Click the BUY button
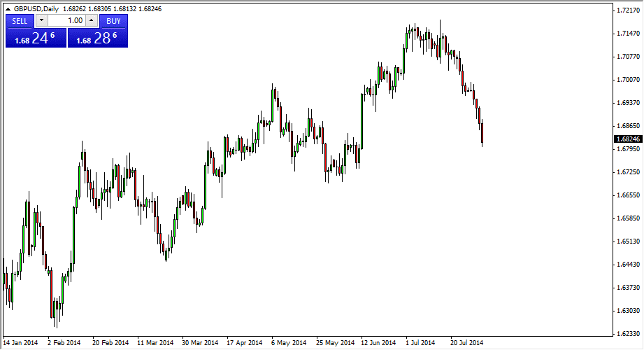Screen dimensions: 644x350 [x=113, y=21]
